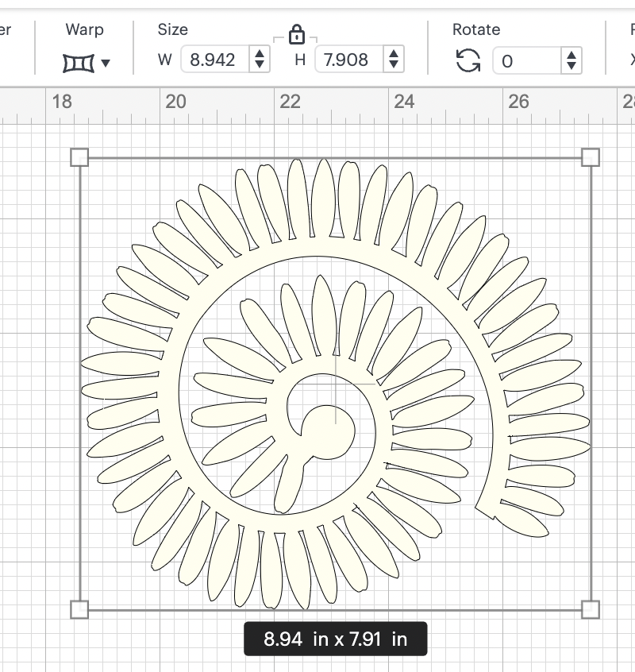Increase width with the W up arrow
The height and width of the screenshot is (672, 635).
tap(259, 54)
